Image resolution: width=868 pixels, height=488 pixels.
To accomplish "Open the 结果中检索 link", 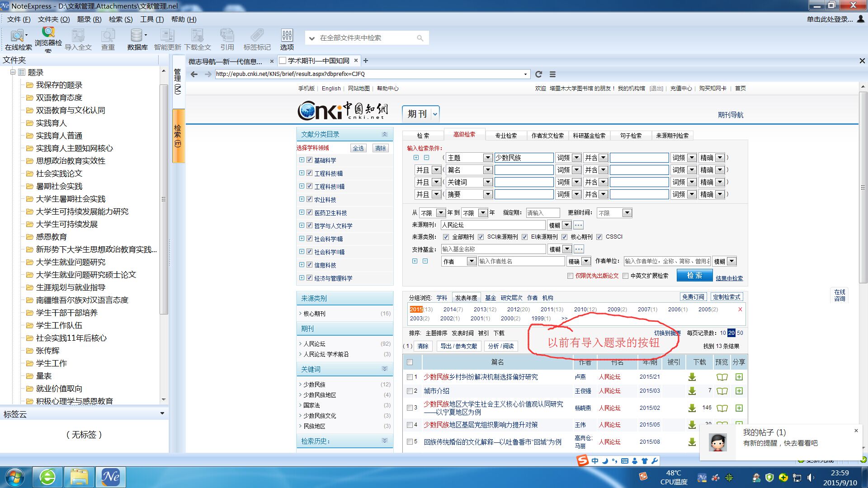I will pyautogui.click(x=729, y=278).
